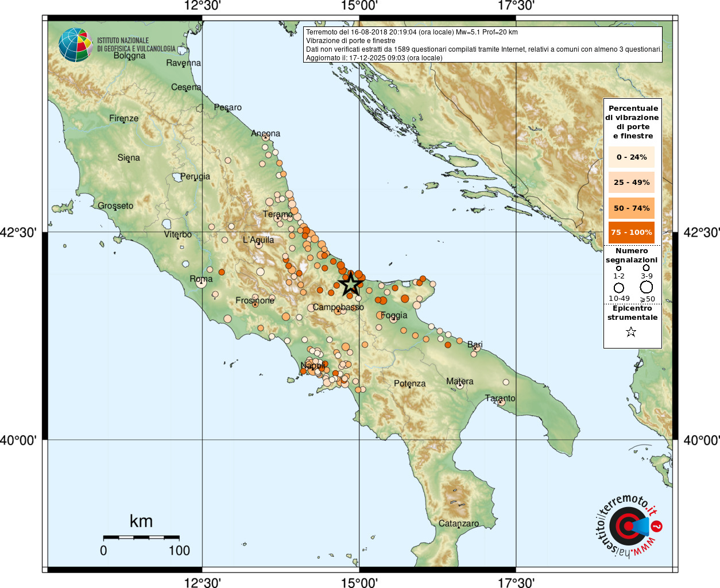Screen dimensions: 720x588
Task: Click the 10-49 reports circle in the legend
Action: click(x=619, y=288)
